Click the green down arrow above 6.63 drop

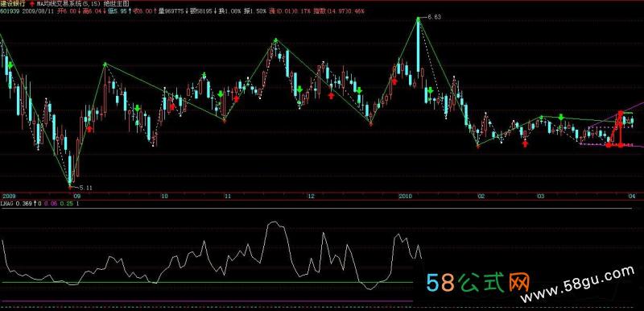pyautogui.click(x=430, y=91)
